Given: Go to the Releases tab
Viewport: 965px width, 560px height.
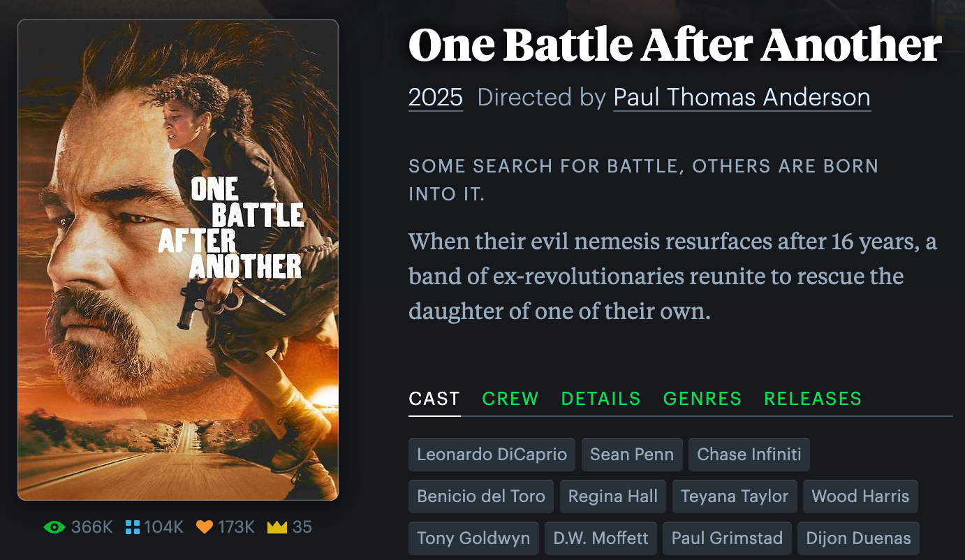Looking at the screenshot, I should tap(813, 399).
